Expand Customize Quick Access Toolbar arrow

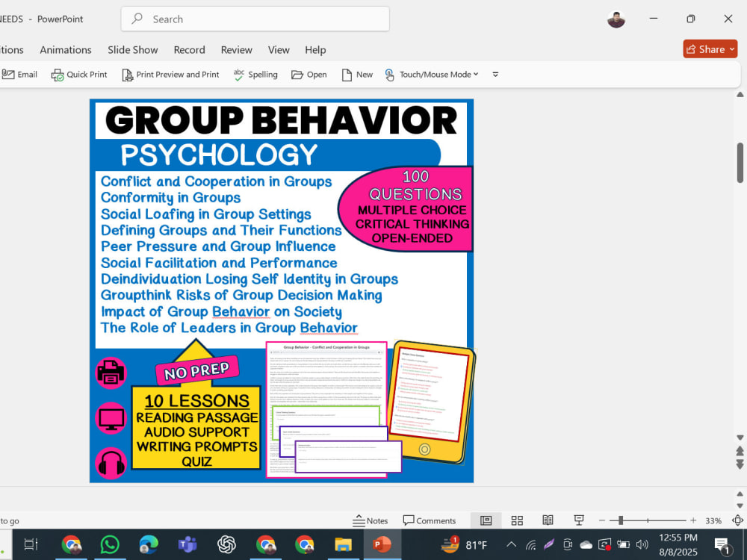[495, 75]
